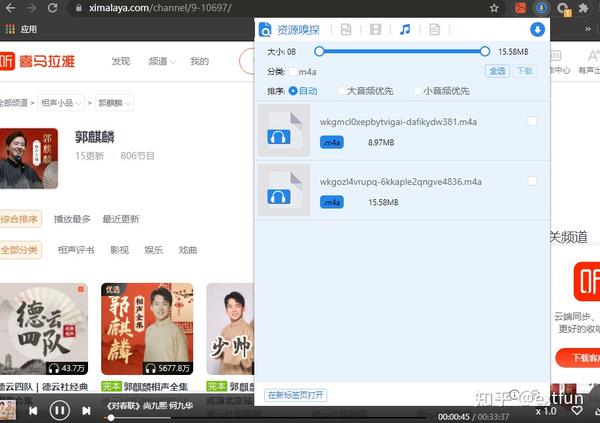Click the minimum size slider handle

[x=319, y=51]
